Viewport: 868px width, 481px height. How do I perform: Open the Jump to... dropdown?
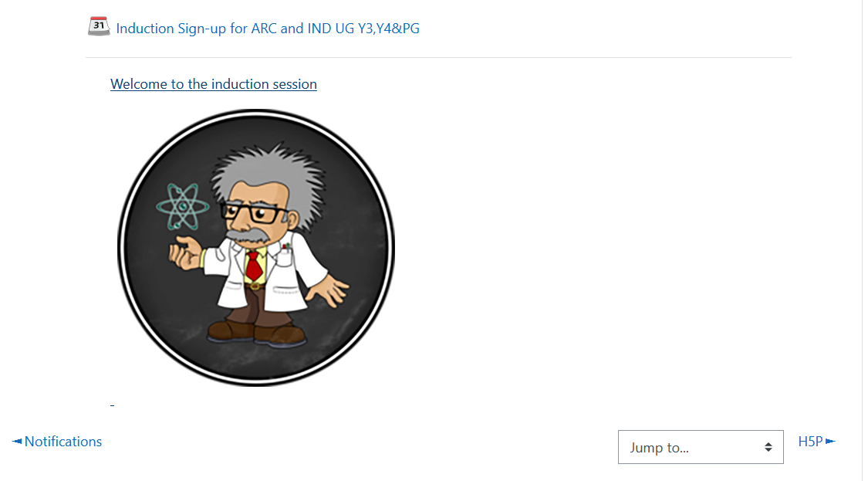click(x=701, y=447)
